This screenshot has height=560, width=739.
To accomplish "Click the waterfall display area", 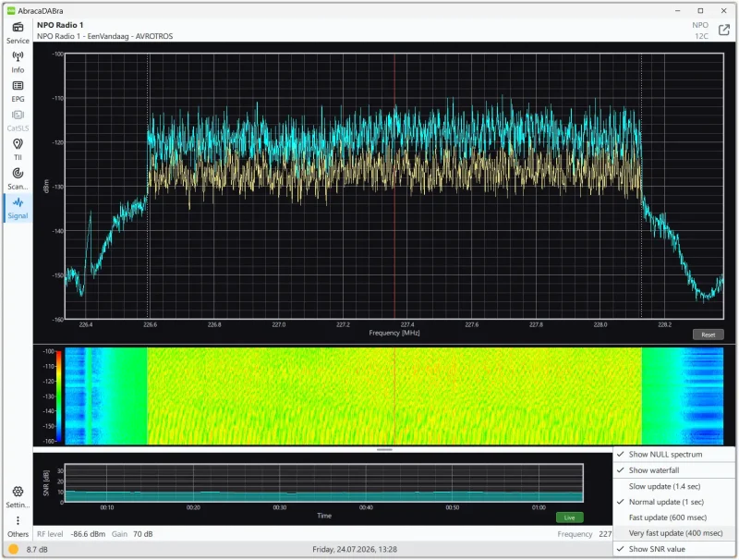I will pos(394,396).
